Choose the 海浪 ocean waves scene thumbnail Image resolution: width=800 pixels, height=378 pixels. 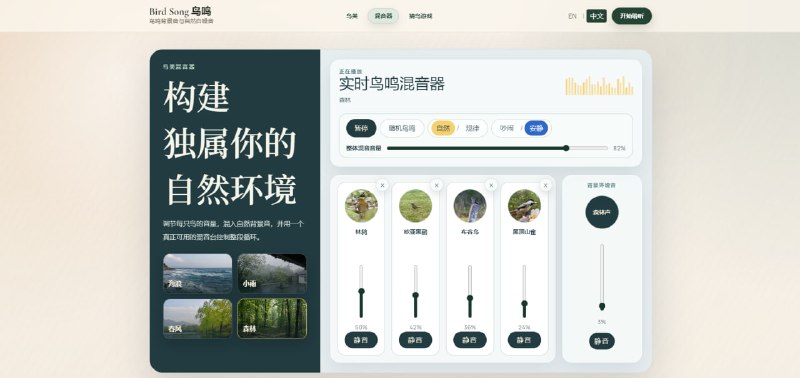click(x=197, y=273)
